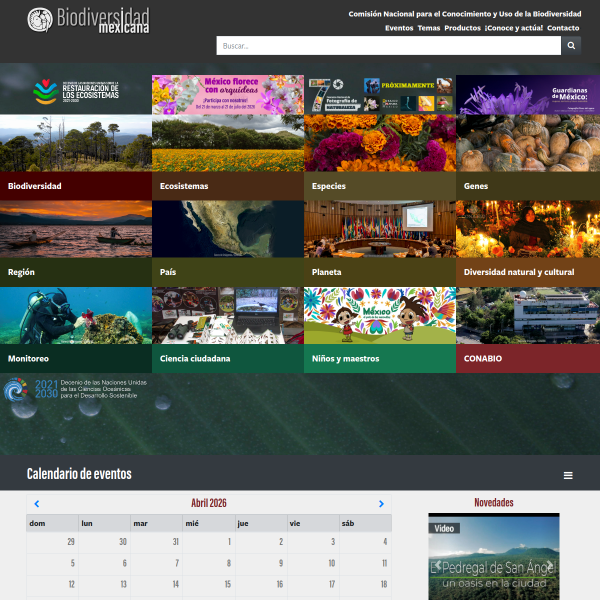
Task: Open the Restauración de los Ecosistemas banner
Action: click(76, 94)
